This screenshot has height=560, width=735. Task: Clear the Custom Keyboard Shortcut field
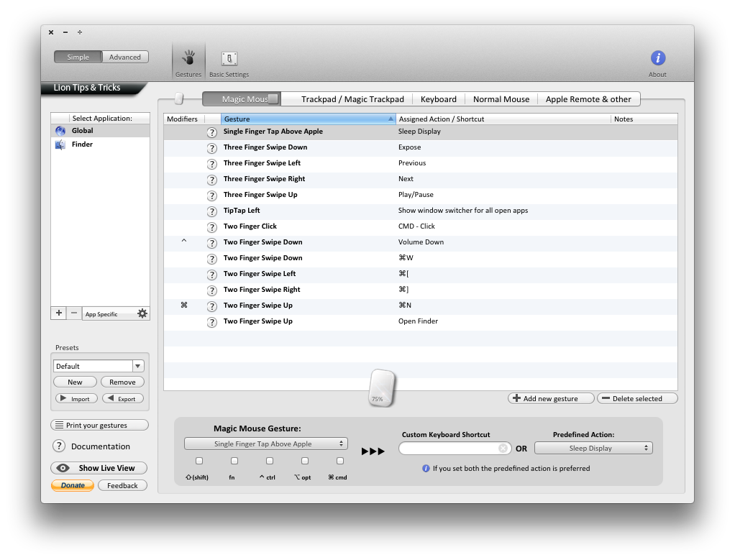coord(503,448)
